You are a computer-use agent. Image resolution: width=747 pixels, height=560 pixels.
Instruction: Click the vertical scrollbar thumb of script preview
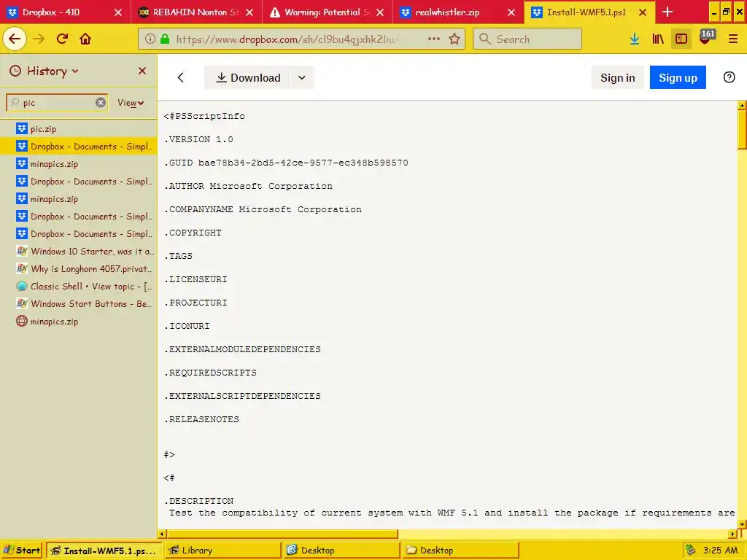pos(742,130)
